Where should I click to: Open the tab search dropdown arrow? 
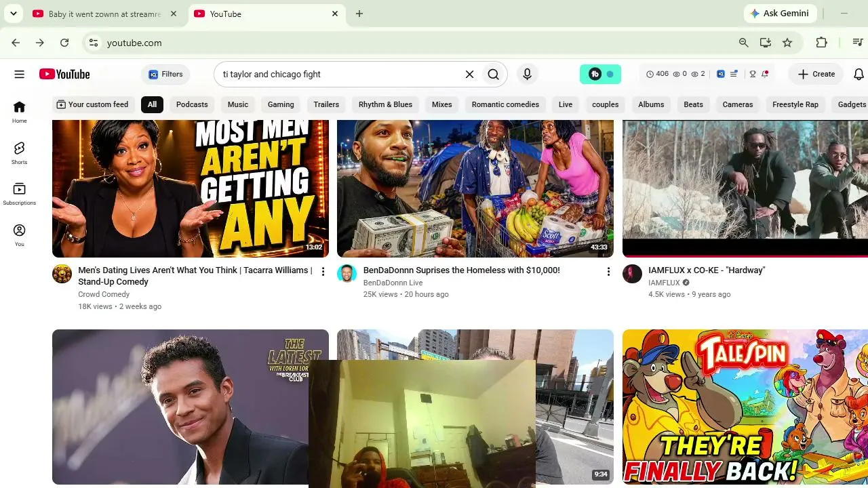click(x=13, y=14)
